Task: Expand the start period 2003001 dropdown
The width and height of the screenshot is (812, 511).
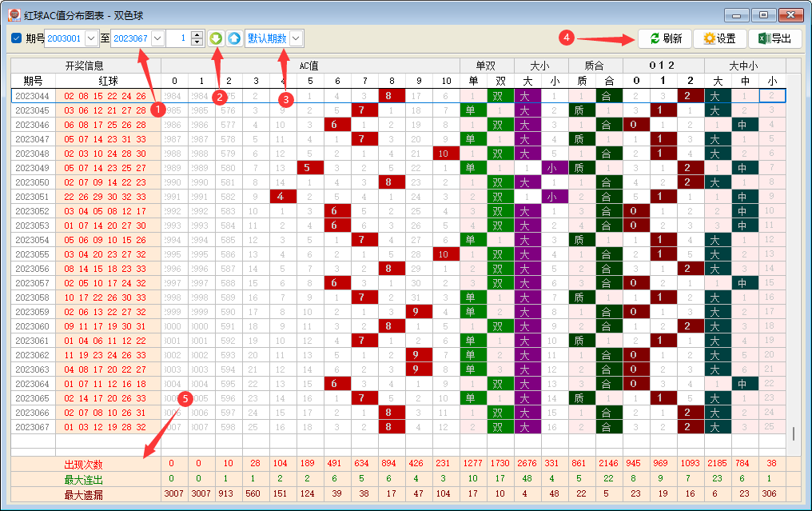Action: click(91, 38)
